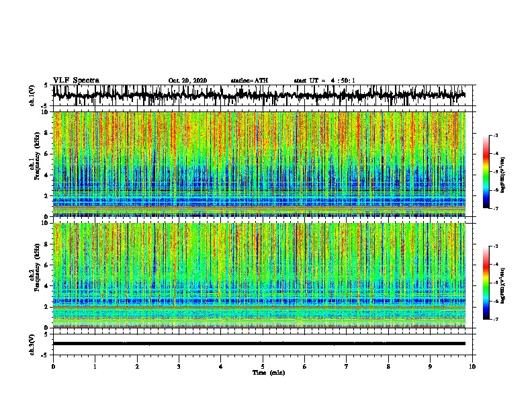The height and width of the screenshot is (411, 532).
Task: Click the "1" tick on Time axis
Action: pos(95,367)
